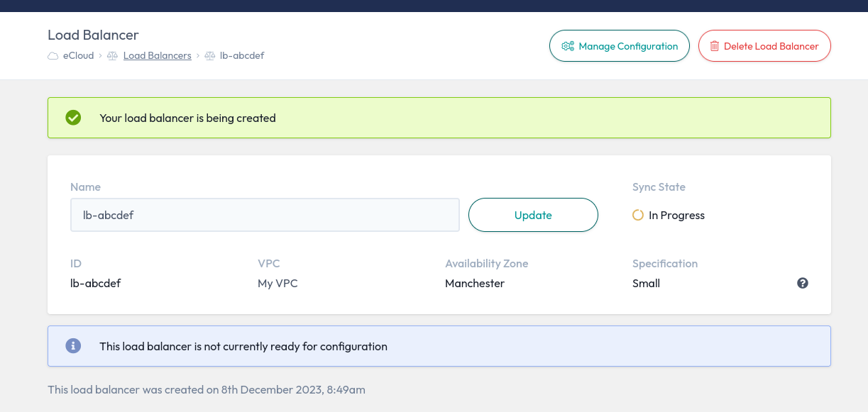Open the Load Balancers breadcrumb link
Screen dimensions: 868x412
click(x=157, y=55)
